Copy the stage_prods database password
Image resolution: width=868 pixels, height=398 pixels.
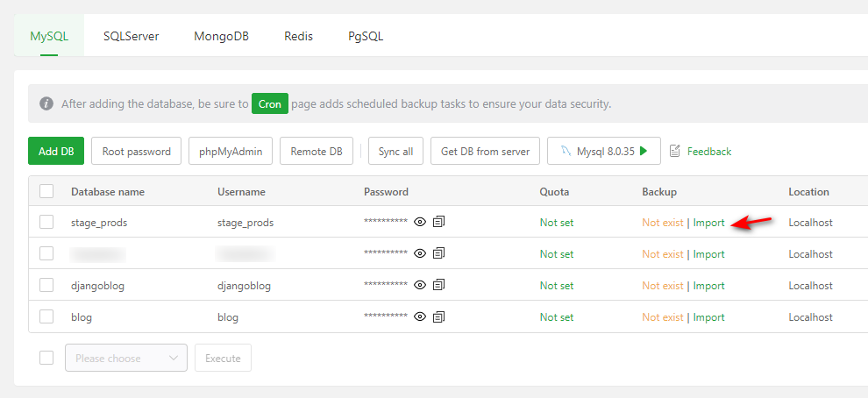[x=438, y=223]
